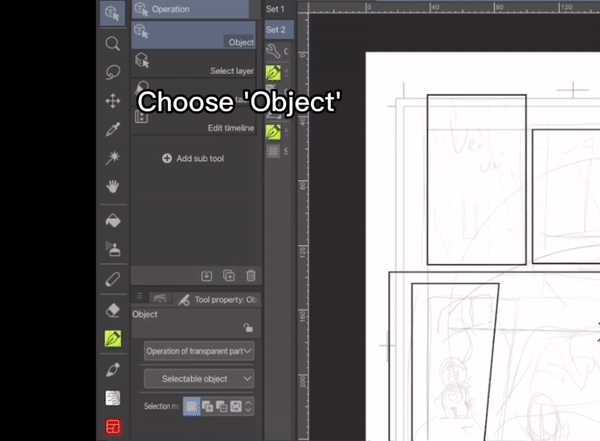Select the Ruler tool in left toolbar
Viewport: 600px width, 441px height.
tap(112, 280)
